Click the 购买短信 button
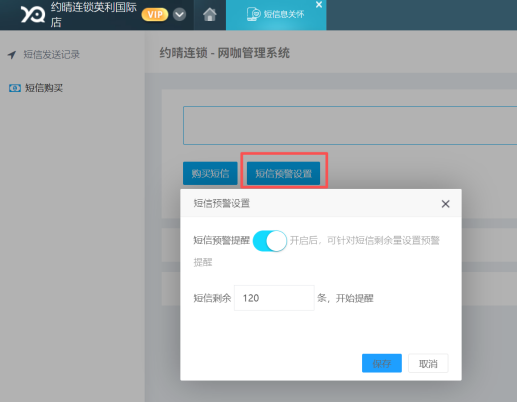 pyautogui.click(x=210, y=173)
